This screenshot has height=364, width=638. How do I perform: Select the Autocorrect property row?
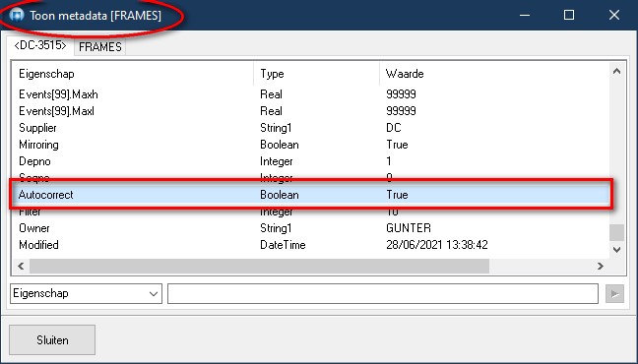click(311, 195)
